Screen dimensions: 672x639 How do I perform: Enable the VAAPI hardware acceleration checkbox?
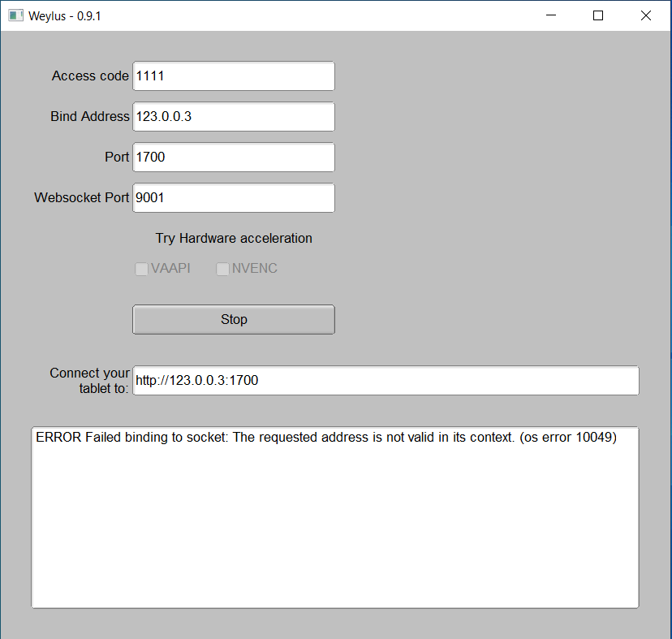pos(141,268)
